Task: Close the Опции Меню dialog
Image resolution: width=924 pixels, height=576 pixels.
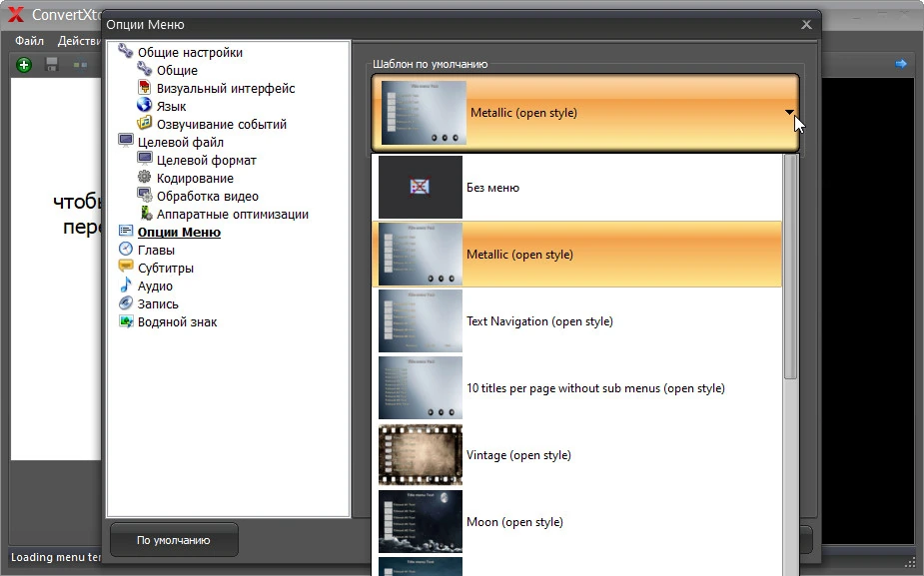Action: pos(806,24)
